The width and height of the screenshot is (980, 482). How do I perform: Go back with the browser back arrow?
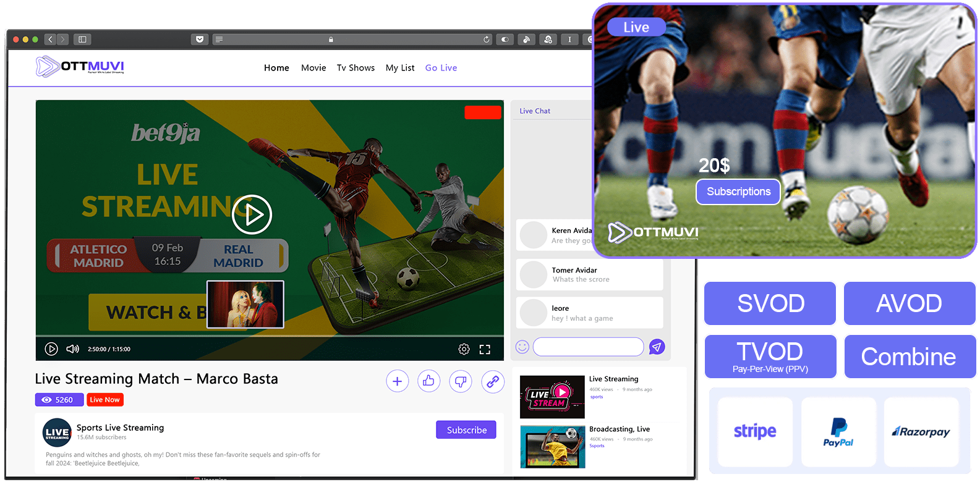pyautogui.click(x=51, y=40)
